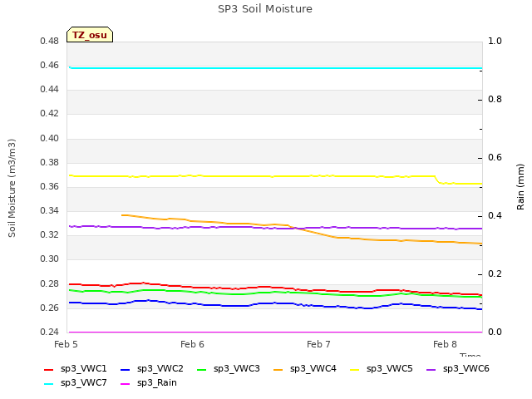Click the sp3_VWC1 legend label
The image size is (532, 399).
point(83,368)
